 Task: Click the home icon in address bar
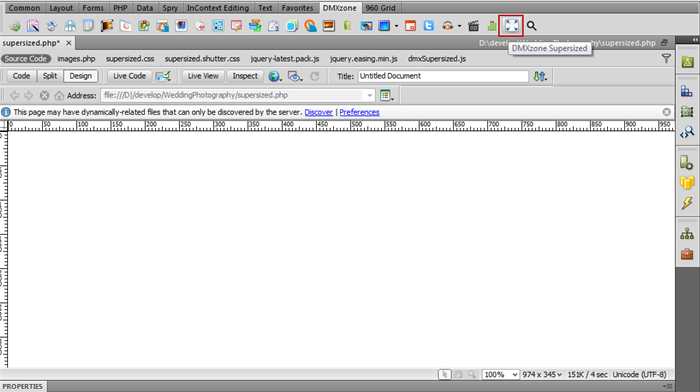tap(59, 96)
